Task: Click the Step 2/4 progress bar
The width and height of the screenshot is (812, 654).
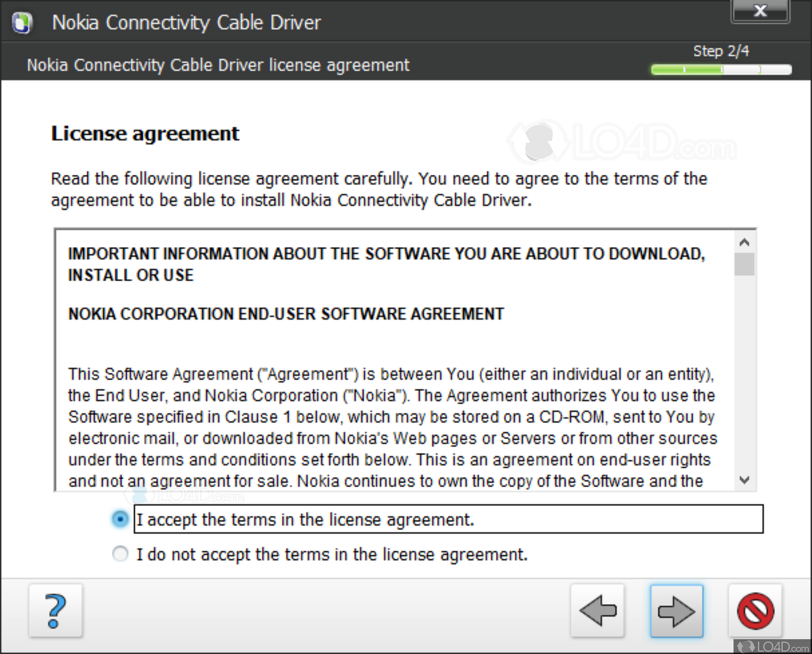Action: tap(721, 70)
